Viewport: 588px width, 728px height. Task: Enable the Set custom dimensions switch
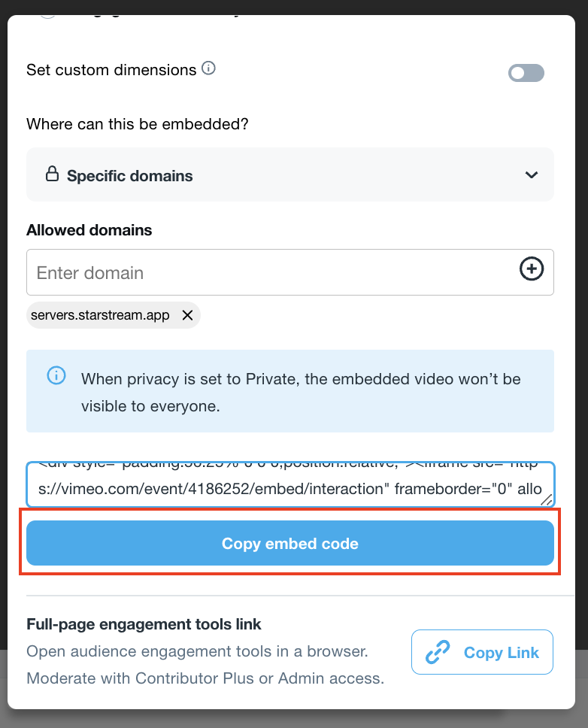click(x=526, y=73)
